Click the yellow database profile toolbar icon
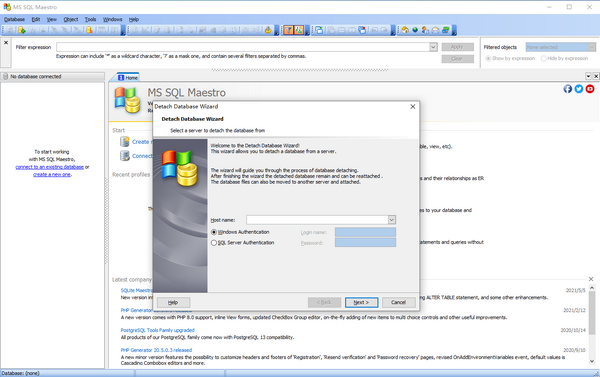 tap(89, 30)
